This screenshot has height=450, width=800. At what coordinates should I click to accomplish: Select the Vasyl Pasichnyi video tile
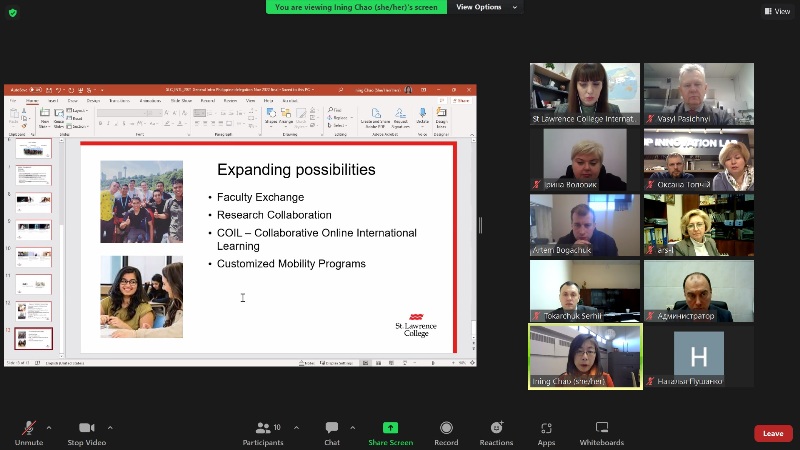[699, 94]
